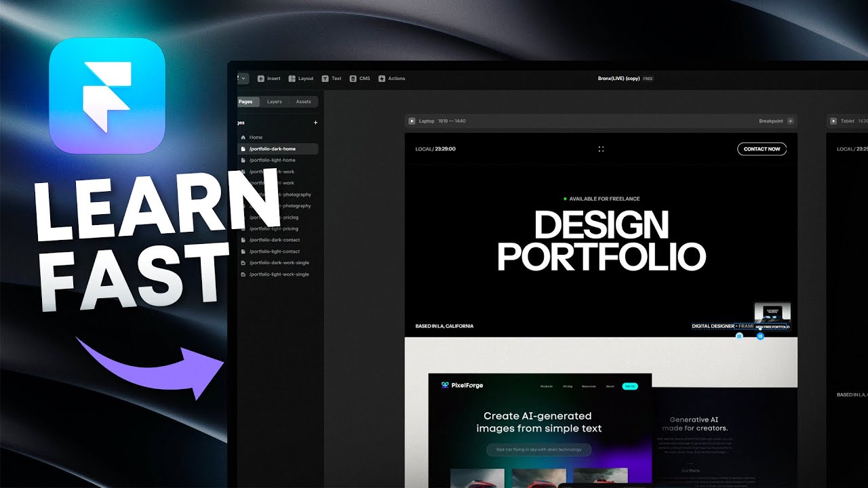Click the 'Red car flying in sky' prompt field
The height and width of the screenshot is (488, 868).
[539, 449]
